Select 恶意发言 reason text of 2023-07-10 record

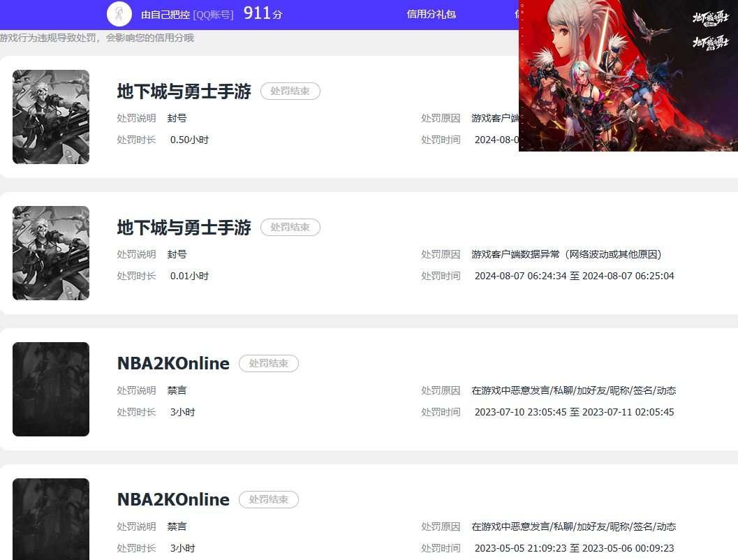pyautogui.click(x=574, y=390)
